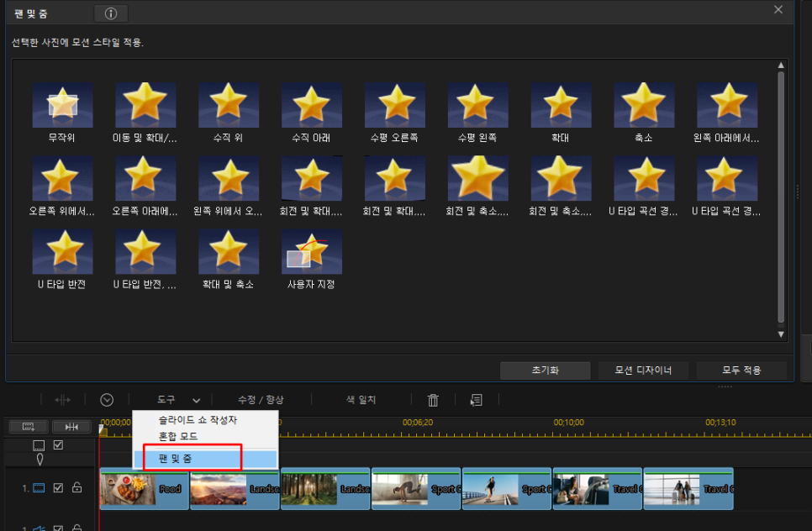Click the timeline marker pin icon
Viewport: 812px width, 531px height.
[x=40, y=459]
